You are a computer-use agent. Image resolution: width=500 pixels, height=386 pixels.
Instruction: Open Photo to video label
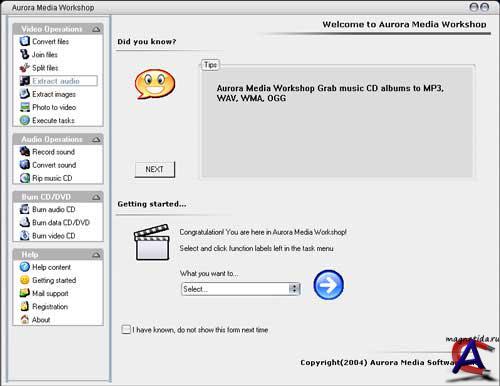click(54, 107)
